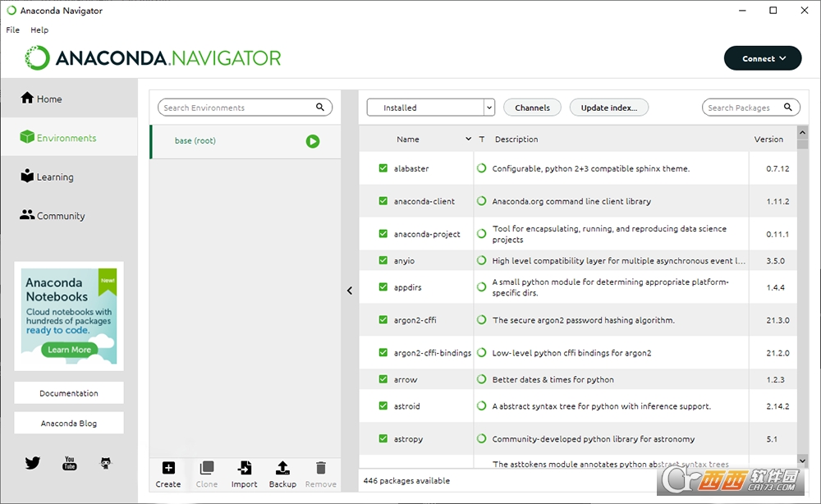Toggle the astroid package checkbox

point(383,405)
